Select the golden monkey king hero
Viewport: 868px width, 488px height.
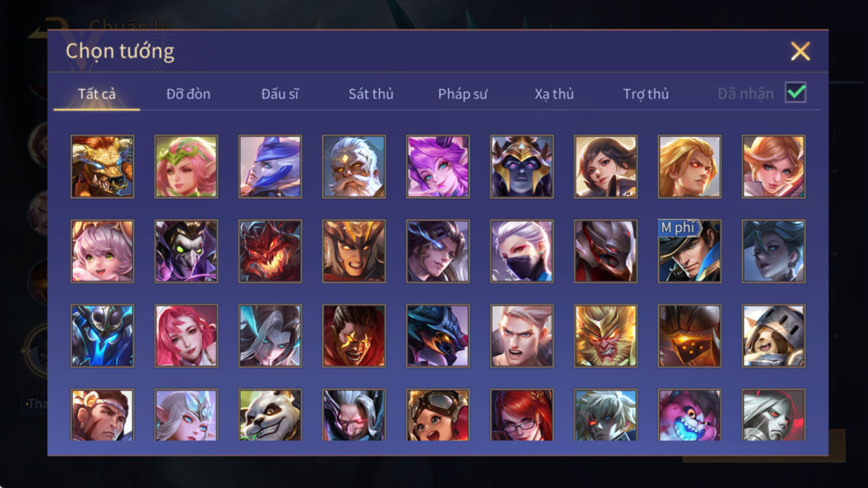605,336
